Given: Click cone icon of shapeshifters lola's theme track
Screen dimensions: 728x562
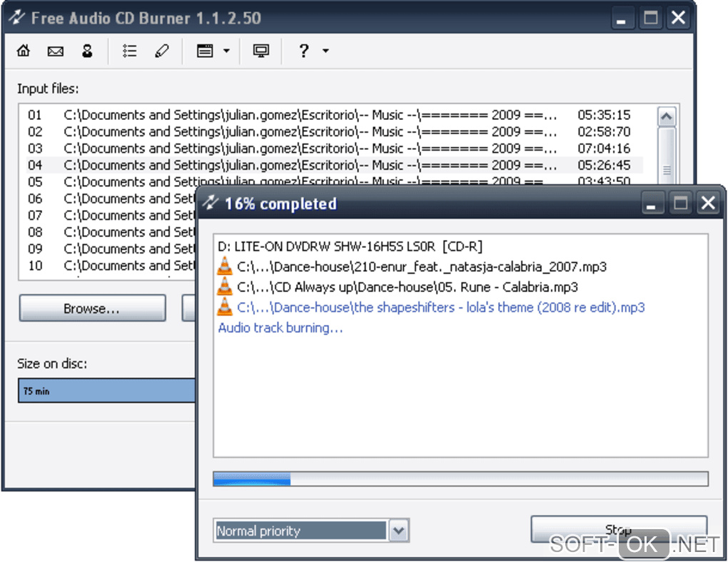Looking at the screenshot, I should tap(225, 306).
